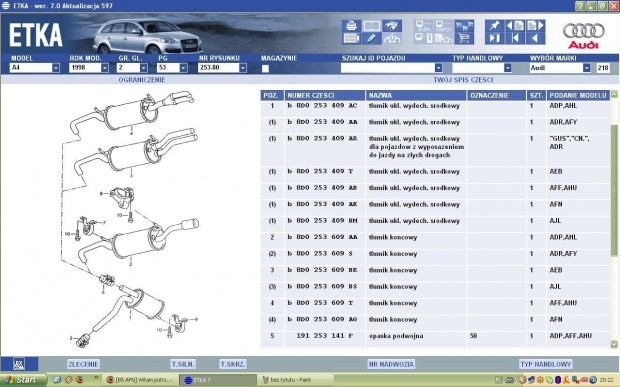Expand the Model A4 dropdown
620x387 pixels.
[x=56, y=68]
